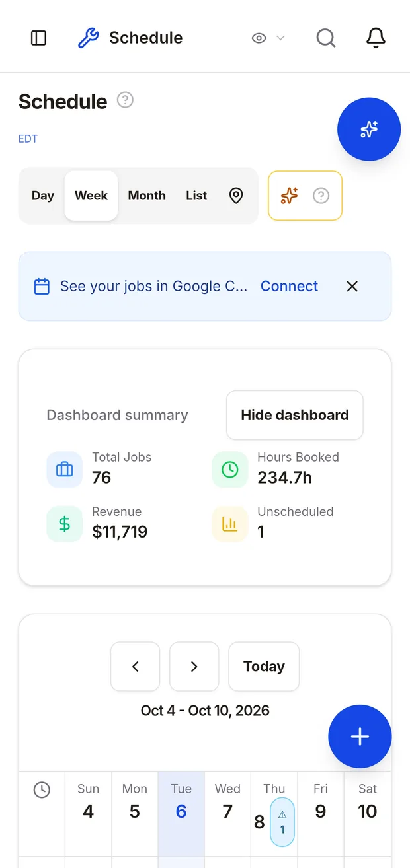The height and width of the screenshot is (868, 410).
Task: Open map view with location pin icon
Action: 236,196
